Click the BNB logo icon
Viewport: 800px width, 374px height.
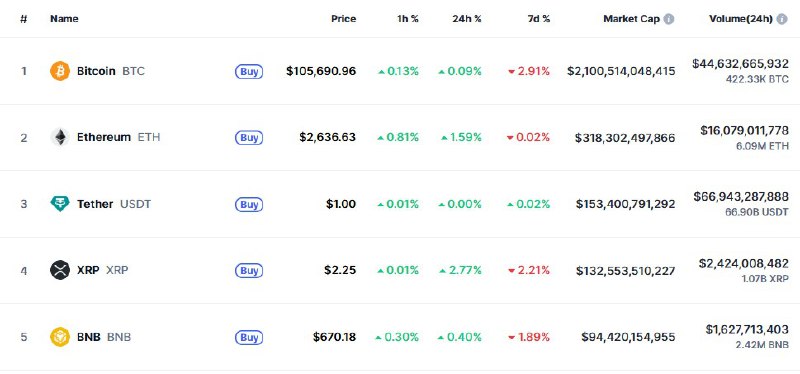click(x=60, y=337)
